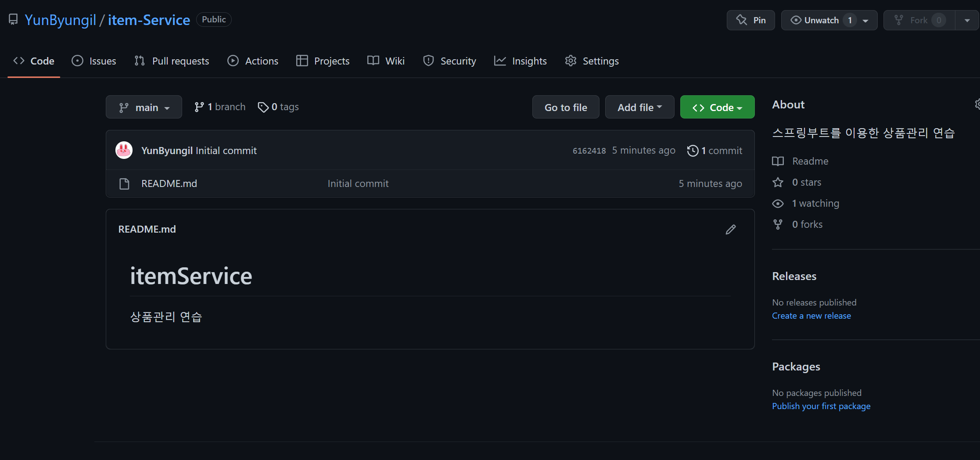Viewport: 980px width, 460px height.
Task: Click the file icon beside README.md
Action: (x=124, y=184)
